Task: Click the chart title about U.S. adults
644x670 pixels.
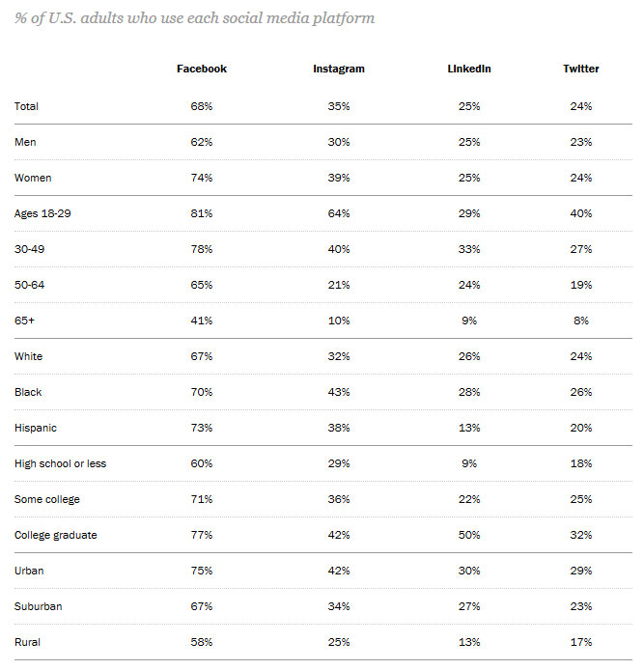Action: coord(194,18)
